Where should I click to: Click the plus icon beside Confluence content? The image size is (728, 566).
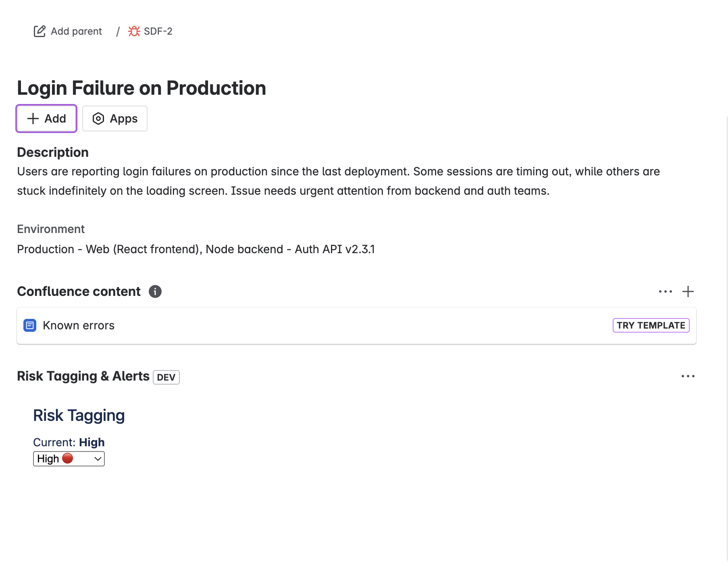(x=688, y=291)
